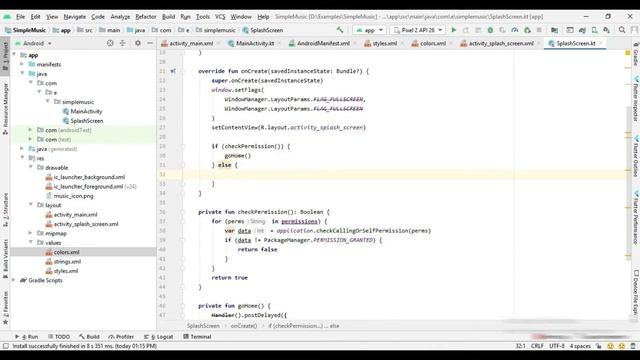Click Scroll from Source target icon in Project panel
Screen dimensions: 640x360
(110, 43)
